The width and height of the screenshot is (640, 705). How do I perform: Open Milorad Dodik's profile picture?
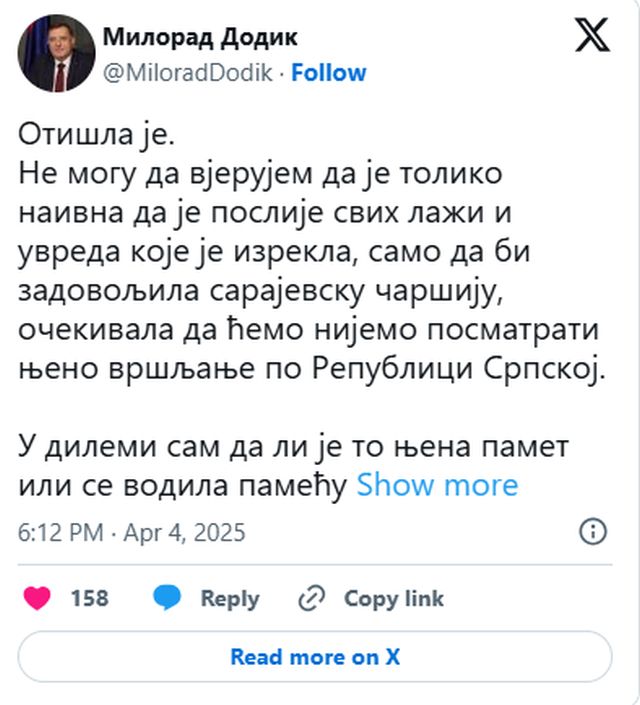tap(56, 54)
